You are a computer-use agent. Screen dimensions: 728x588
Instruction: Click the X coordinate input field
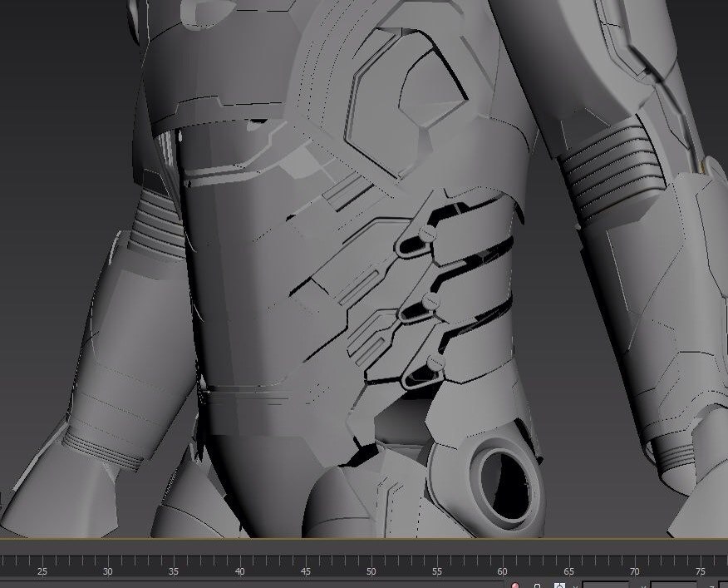(606, 585)
